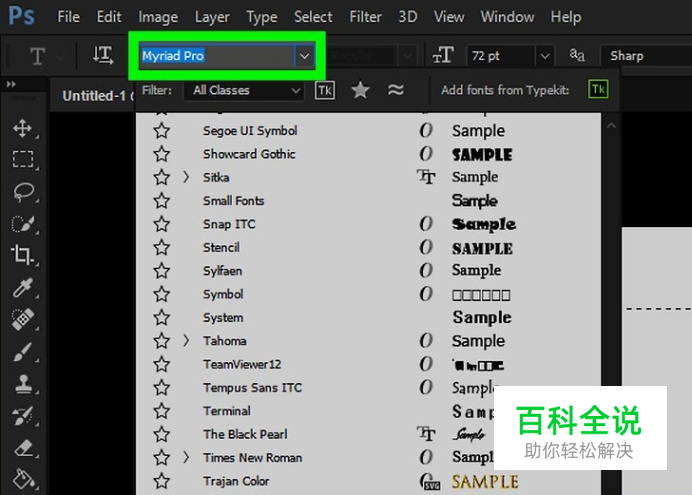This screenshot has height=495, width=692.
Task: Click the Ps application logo
Action: tap(21, 16)
